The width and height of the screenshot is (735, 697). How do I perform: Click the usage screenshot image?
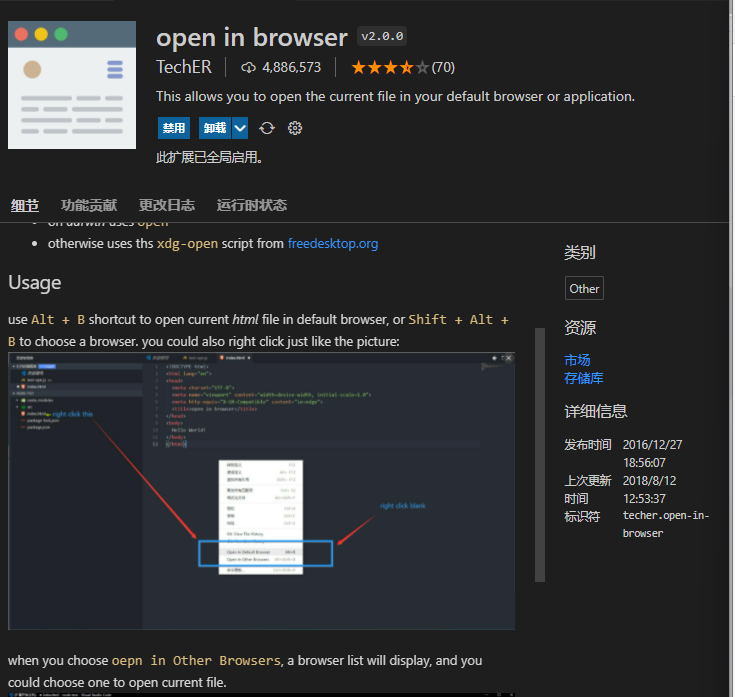coord(262,491)
